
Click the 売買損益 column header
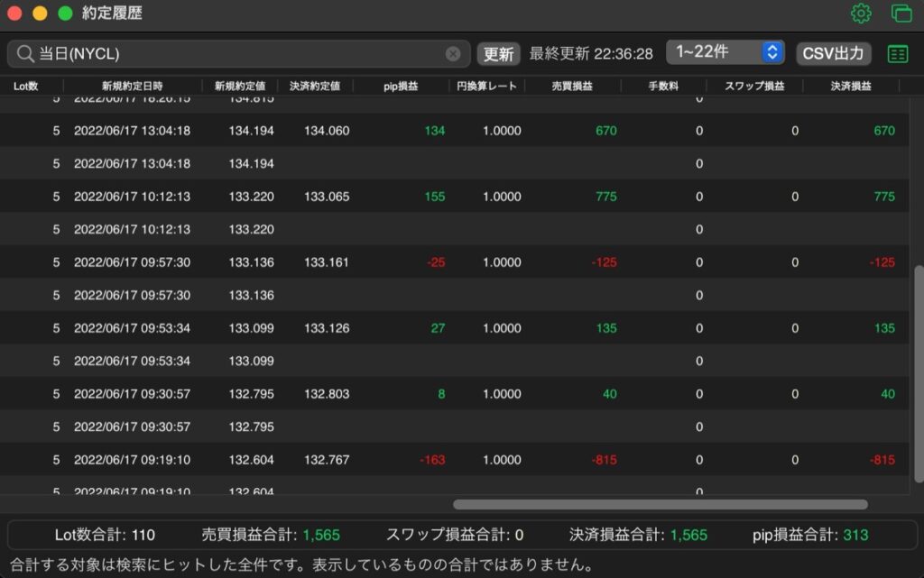click(x=572, y=86)
